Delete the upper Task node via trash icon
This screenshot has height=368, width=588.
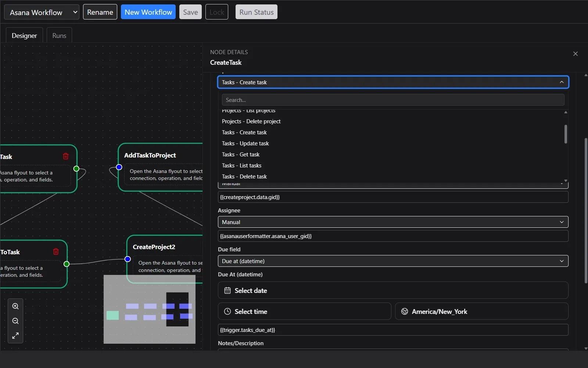(x=66, y=156)
